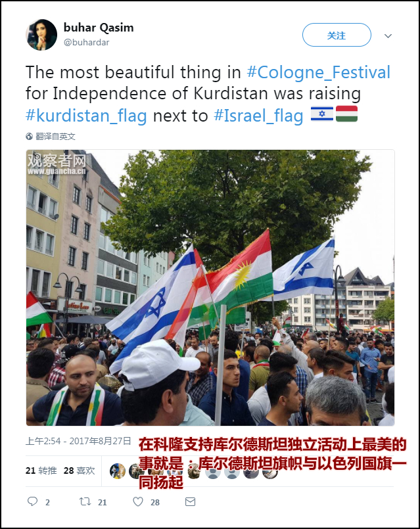This screenshot has height=529, width=420.
Task: Open last liker's avatar in row
Action: coord(270,471)
